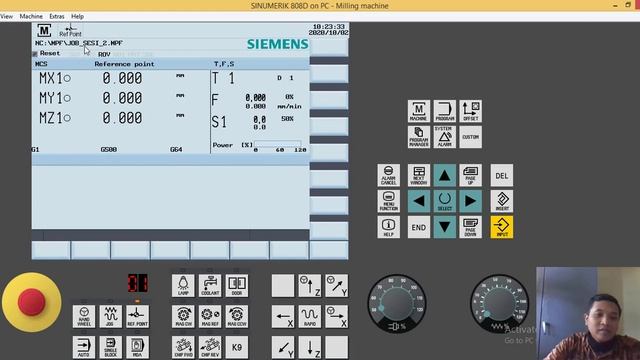This screenshot has width=640, height=360.
Task: Open the Machine menu
Action: [x=31, y=16]
